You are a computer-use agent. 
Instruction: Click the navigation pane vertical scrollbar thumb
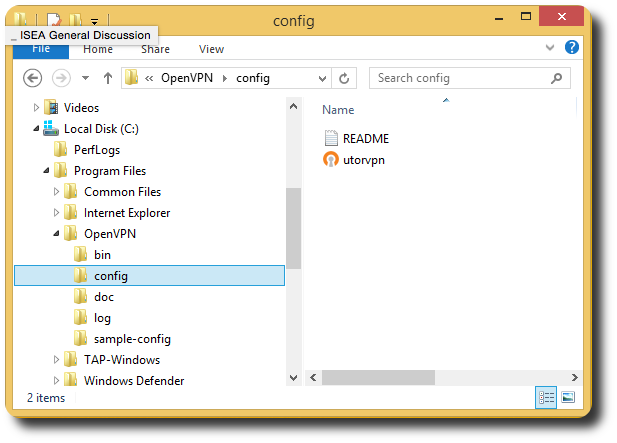click(x=294, y=228)
